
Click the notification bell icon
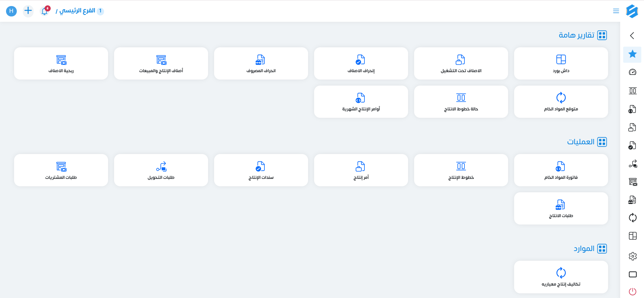(45, 11)
